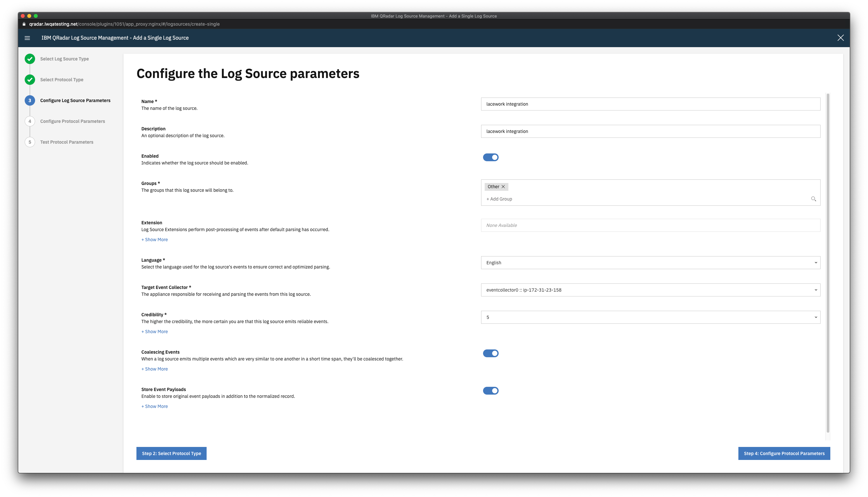Open the Target Event Collector dropdown
The image size is (868, 497).
650,290
